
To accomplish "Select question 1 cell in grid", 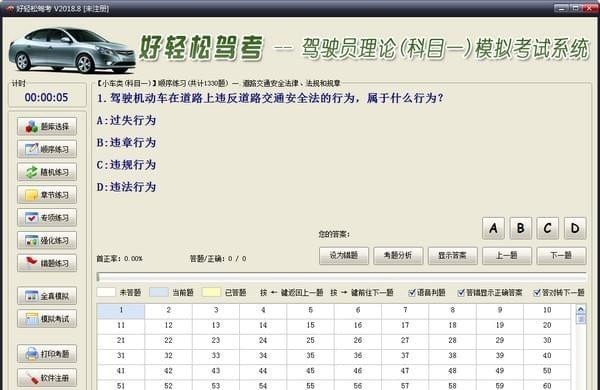I will (121, 311).
